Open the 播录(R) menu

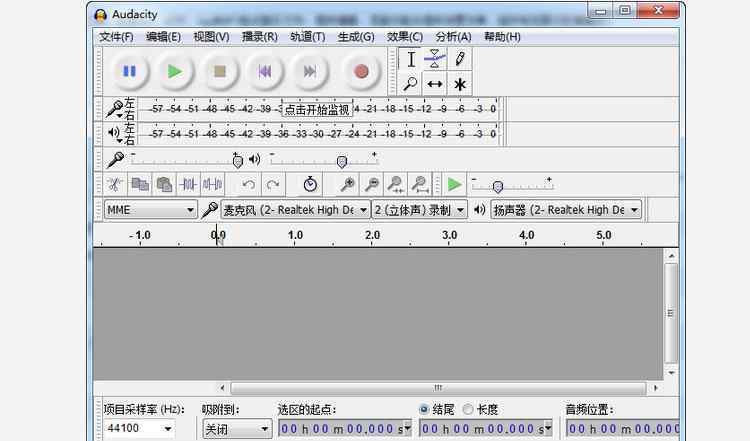(x=260, y=37)
